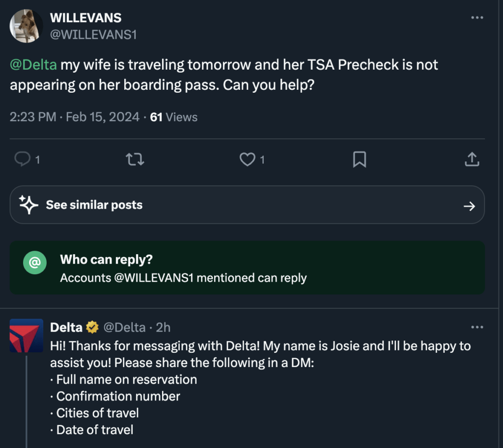503x448 pixels.
Task: Click the arrow in See similar posts
Action: click(x=469, y=206)
